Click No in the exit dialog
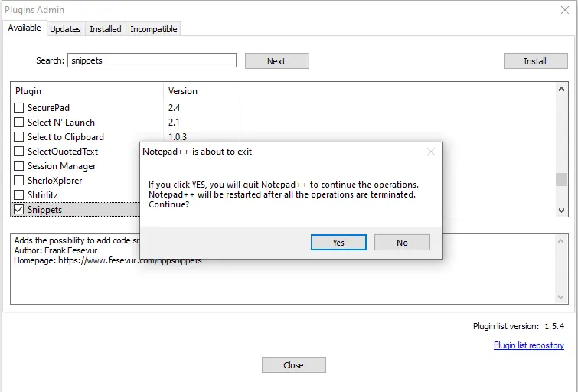The width and height of the screenshot is (578, 392). point(402,242)
